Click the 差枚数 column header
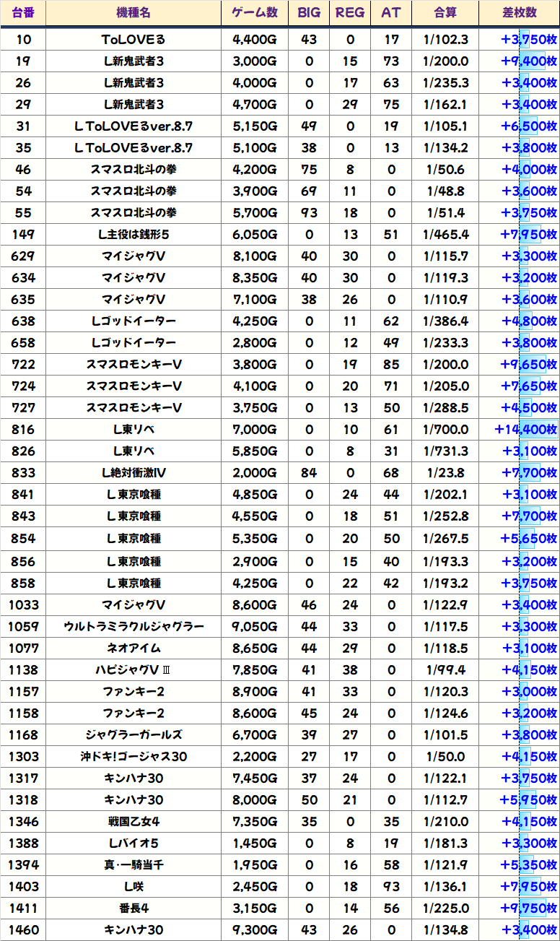 point(519,13)
